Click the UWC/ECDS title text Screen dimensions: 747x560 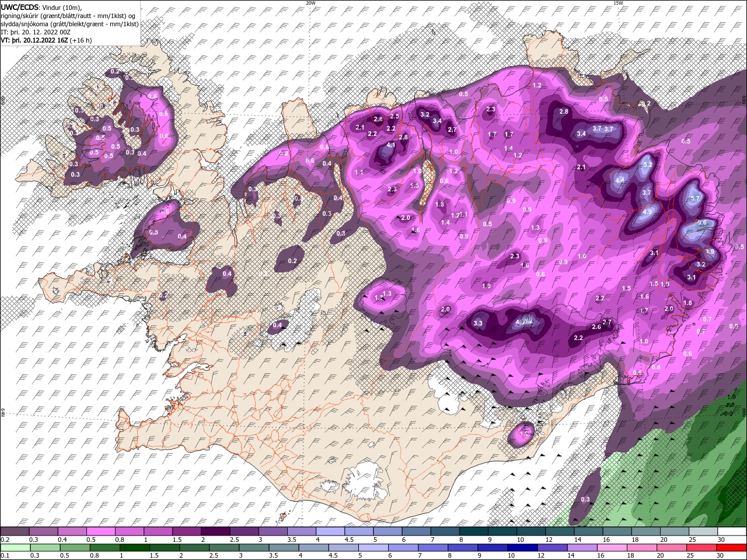click(x=19, y=7)
